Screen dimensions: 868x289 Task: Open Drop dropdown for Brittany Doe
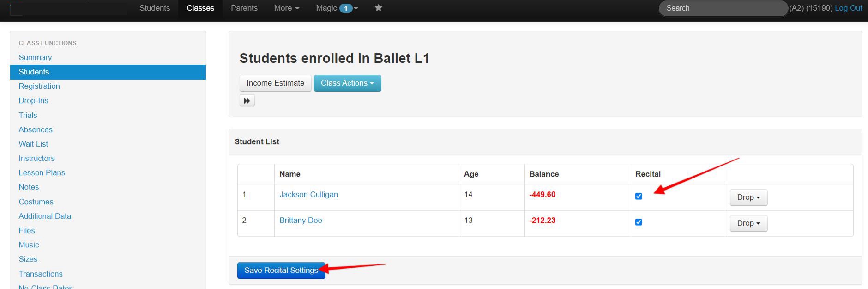(x=748, y=223)
